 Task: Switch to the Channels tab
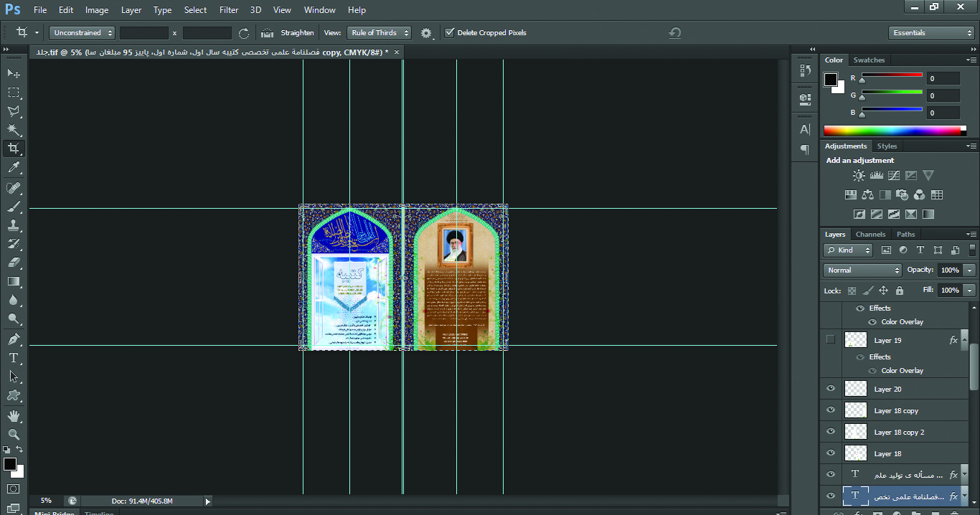[870, 235]
